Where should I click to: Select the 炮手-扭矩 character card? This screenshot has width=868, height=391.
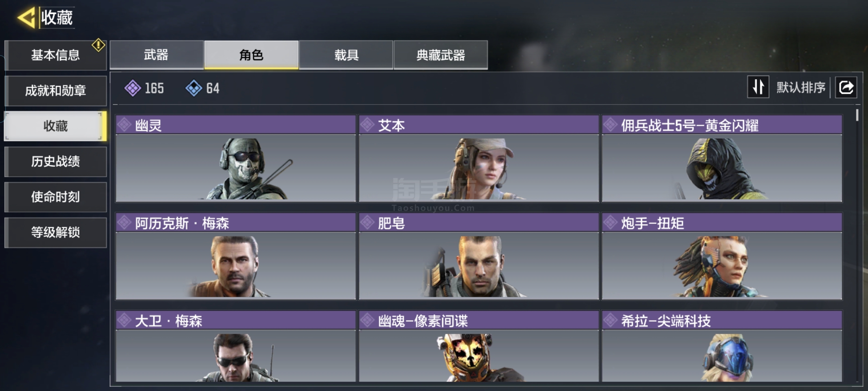click(722, 256)
